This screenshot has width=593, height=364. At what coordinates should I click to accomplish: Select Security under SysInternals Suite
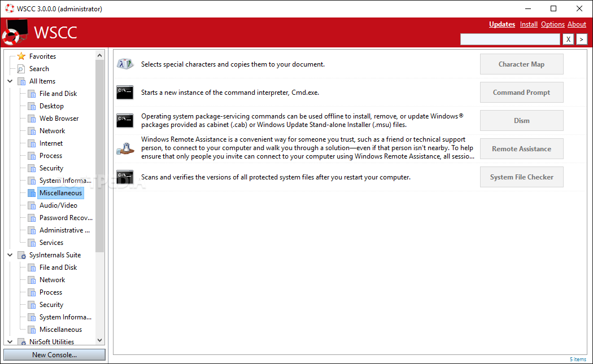51,305
